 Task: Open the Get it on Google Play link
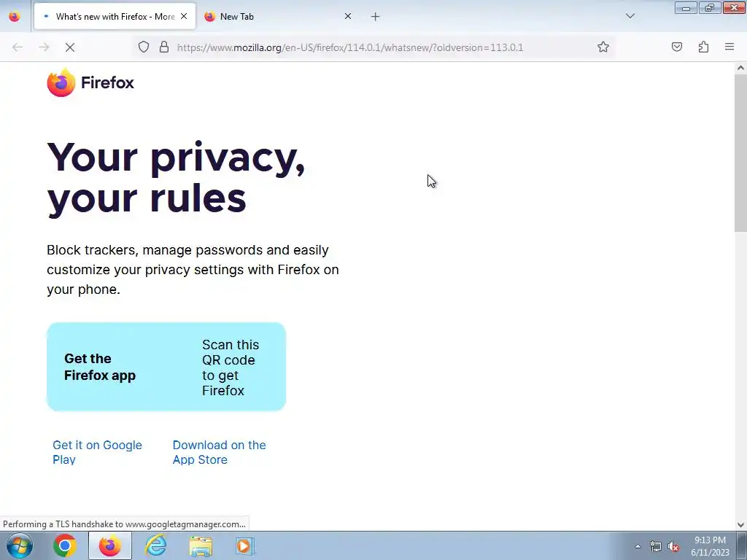[97, 452]
